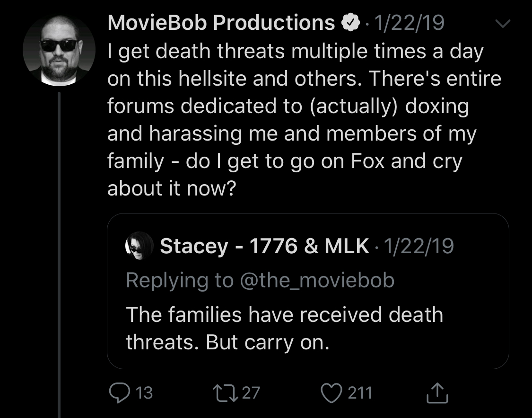Open the @the_moviebob mention link
The width and height of the screenshot is (532, 418).
pos(317,280)
